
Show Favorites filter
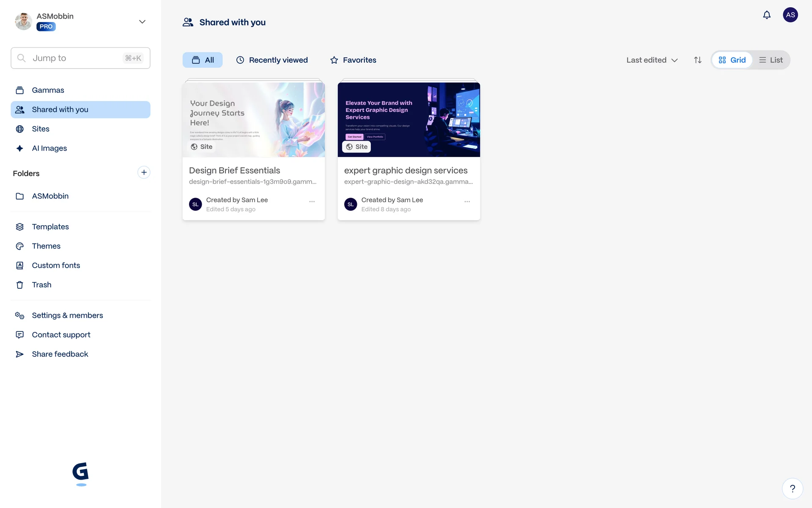point(353,60)
